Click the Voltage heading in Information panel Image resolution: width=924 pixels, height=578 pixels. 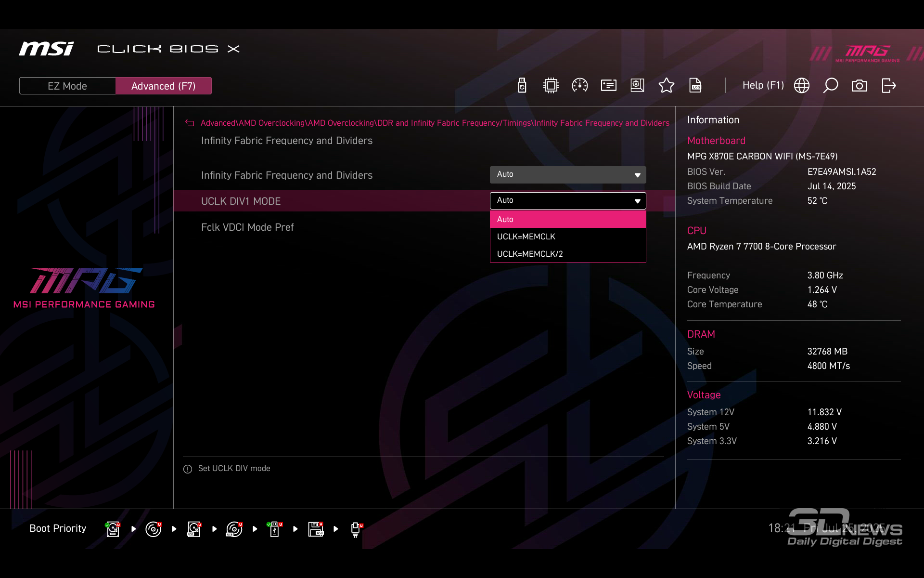point(704,395)
